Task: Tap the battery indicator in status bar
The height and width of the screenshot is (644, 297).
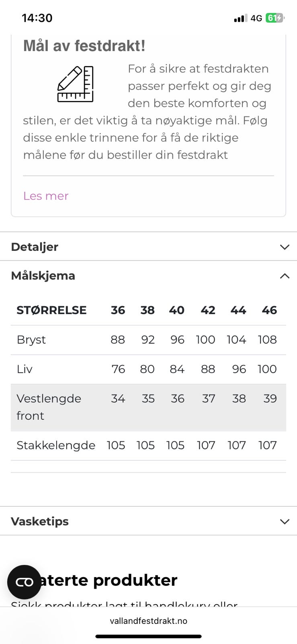Action: coord(275,18)
